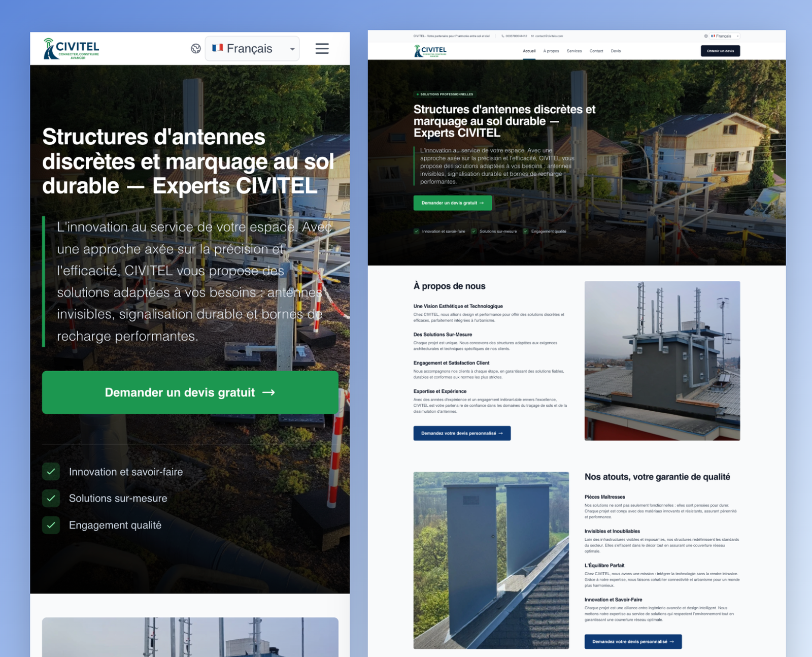Click the checkmark beside 'Innovation et savoir-faire'
This screenshot has height=657, width=812.
51,472
